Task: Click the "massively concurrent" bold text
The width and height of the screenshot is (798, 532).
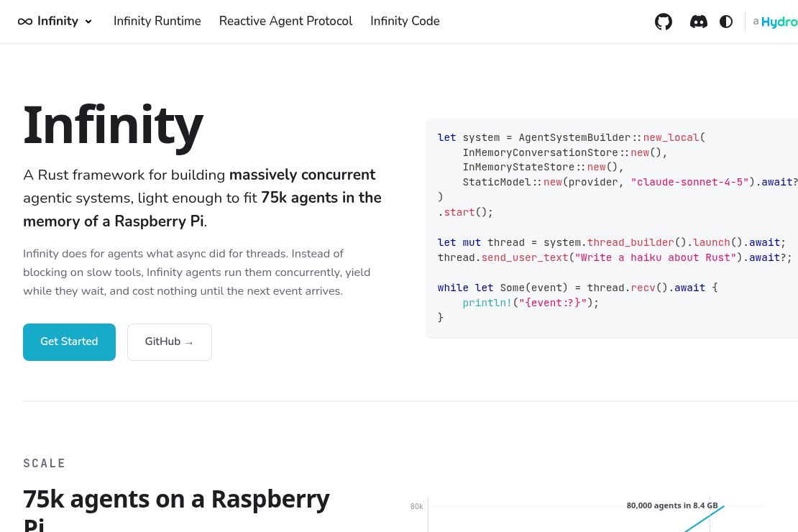Action: [302, 175]
